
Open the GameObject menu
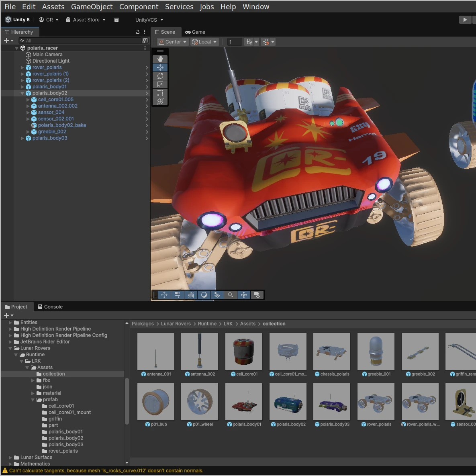pyautogui.click(x=92, y=7)
